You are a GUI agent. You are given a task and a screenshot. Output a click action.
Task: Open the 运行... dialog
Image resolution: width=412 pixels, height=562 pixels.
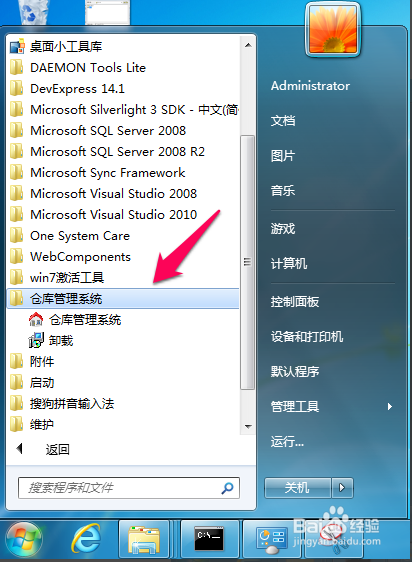pyautogui.click(x=287, y=442)
